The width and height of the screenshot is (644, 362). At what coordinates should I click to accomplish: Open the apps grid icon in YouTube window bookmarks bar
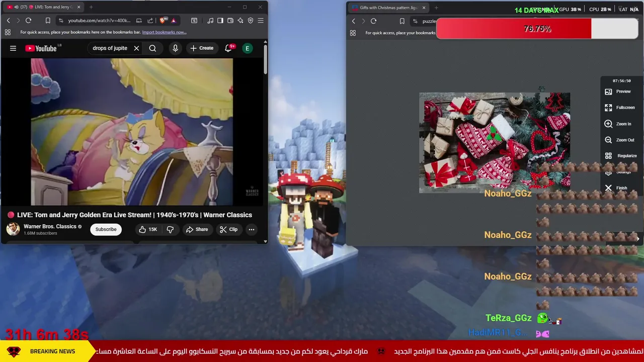(x=8, y=32)
